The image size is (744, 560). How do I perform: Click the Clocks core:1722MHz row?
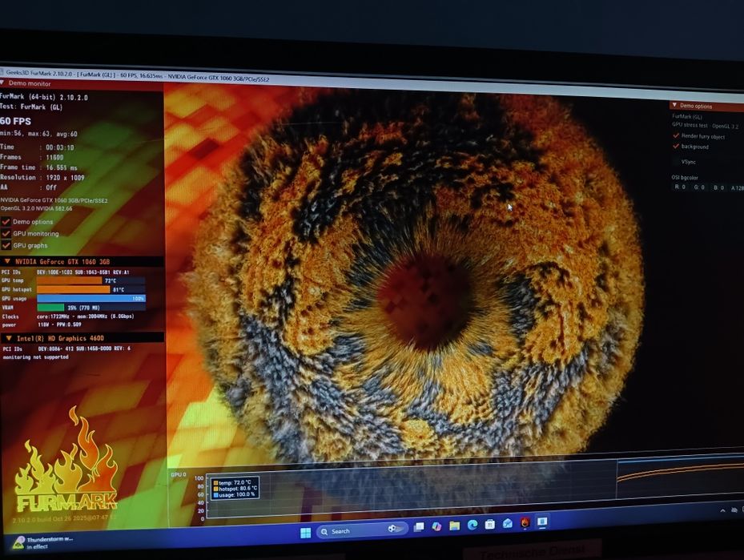[68, 316]
